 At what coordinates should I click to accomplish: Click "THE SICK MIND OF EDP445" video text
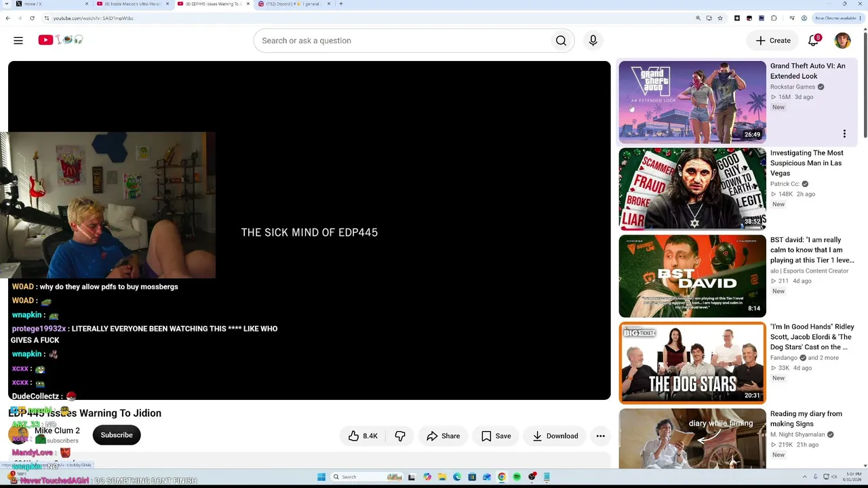tap(309, 232)
